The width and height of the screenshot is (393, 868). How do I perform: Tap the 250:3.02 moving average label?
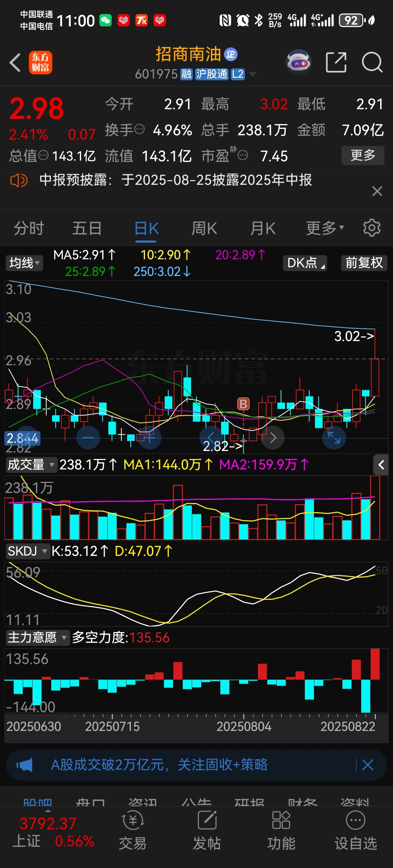tap(162, 272)
